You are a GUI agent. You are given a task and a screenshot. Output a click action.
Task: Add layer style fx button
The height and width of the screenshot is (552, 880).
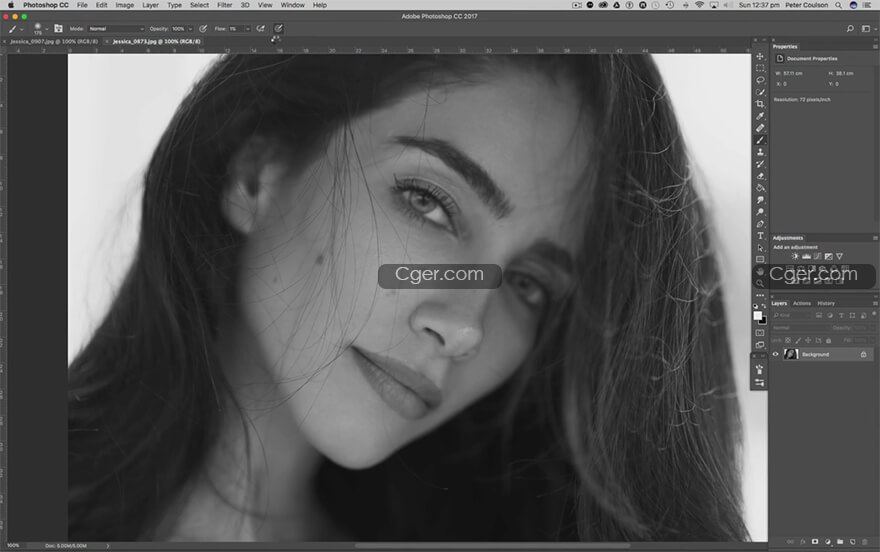coord(803,542)
